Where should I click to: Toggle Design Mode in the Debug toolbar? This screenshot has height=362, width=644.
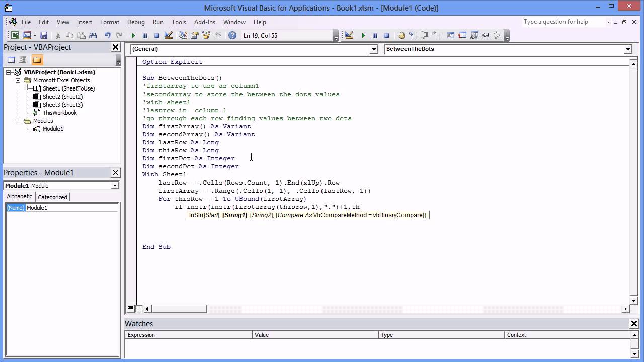point(349,35)
